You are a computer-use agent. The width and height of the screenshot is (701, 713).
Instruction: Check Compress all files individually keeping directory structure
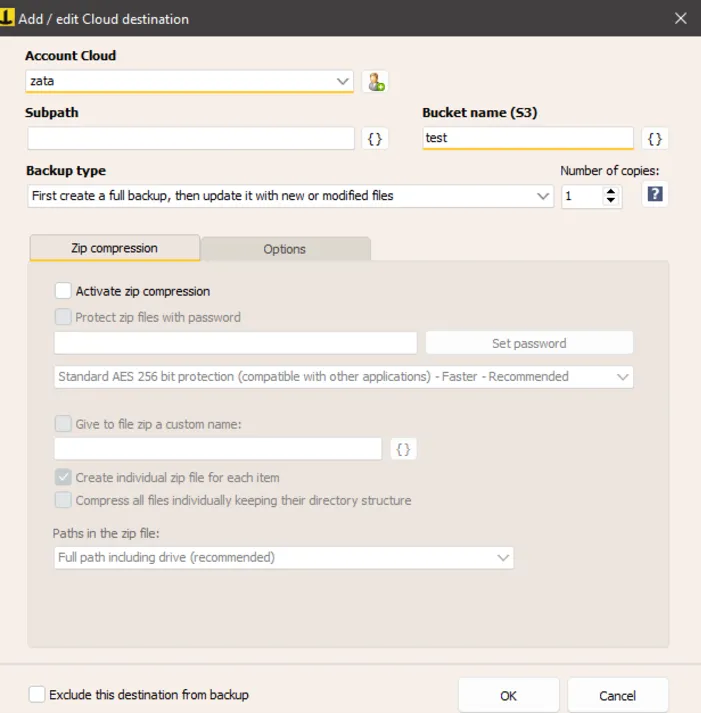coord(63,500)
